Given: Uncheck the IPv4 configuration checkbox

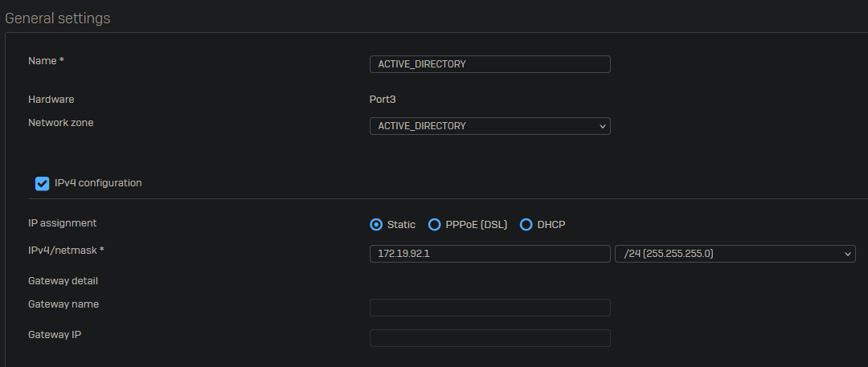Looking at the screenshot, I should click(43, 184).
